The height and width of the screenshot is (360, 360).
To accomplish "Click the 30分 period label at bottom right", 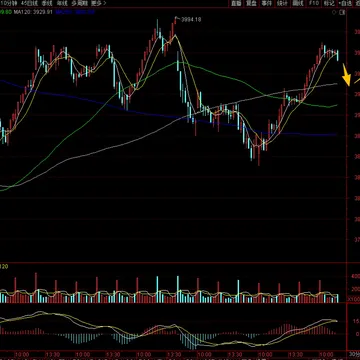I will [354, 353].
